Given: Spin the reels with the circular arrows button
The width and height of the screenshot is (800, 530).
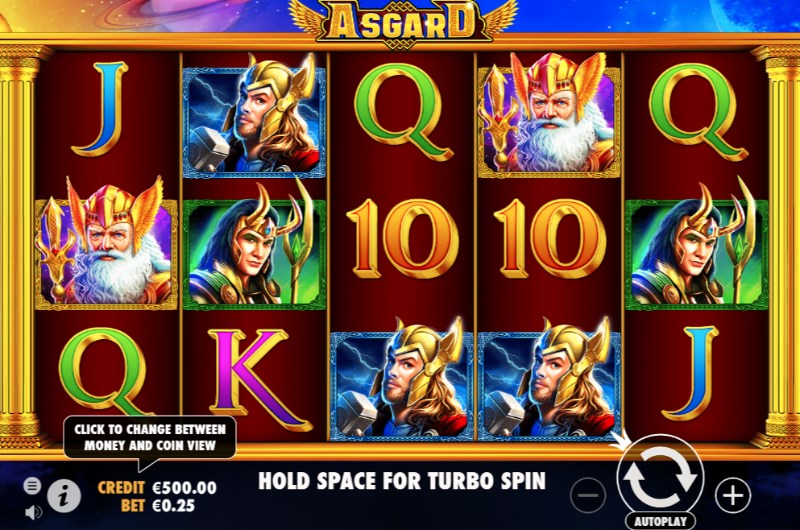Looking at the screenshot, I should coord(660,478).
